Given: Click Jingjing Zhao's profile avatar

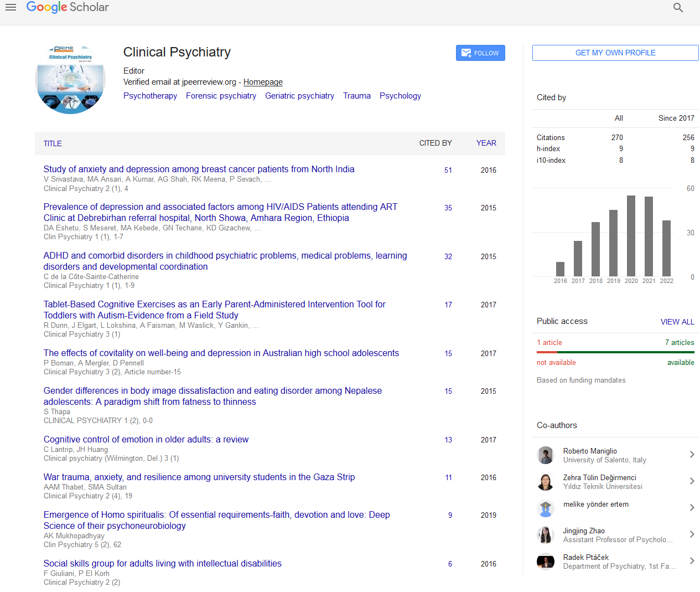Looking at the screenshot, I should [546, 535].
